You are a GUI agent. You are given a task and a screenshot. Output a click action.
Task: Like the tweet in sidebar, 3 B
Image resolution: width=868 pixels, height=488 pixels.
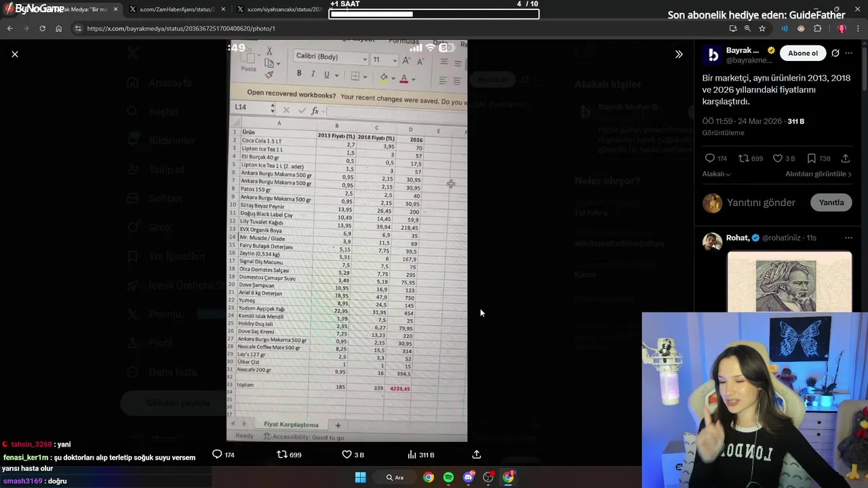coord(784,159)
